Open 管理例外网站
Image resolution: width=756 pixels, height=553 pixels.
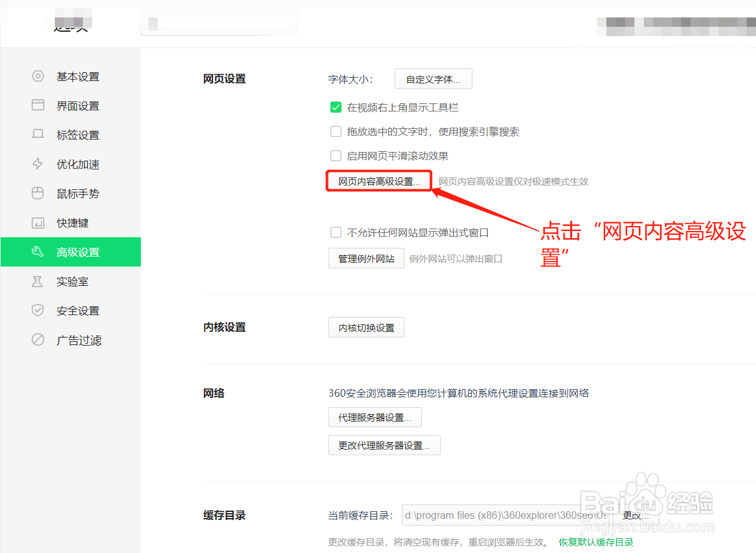click(x=366, y=258)
